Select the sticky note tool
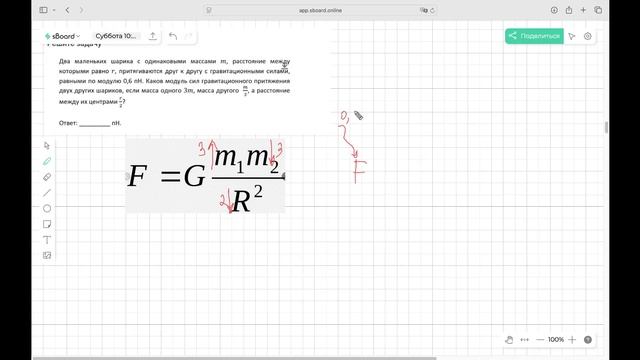The image size is (640, 360). point(47,224)
